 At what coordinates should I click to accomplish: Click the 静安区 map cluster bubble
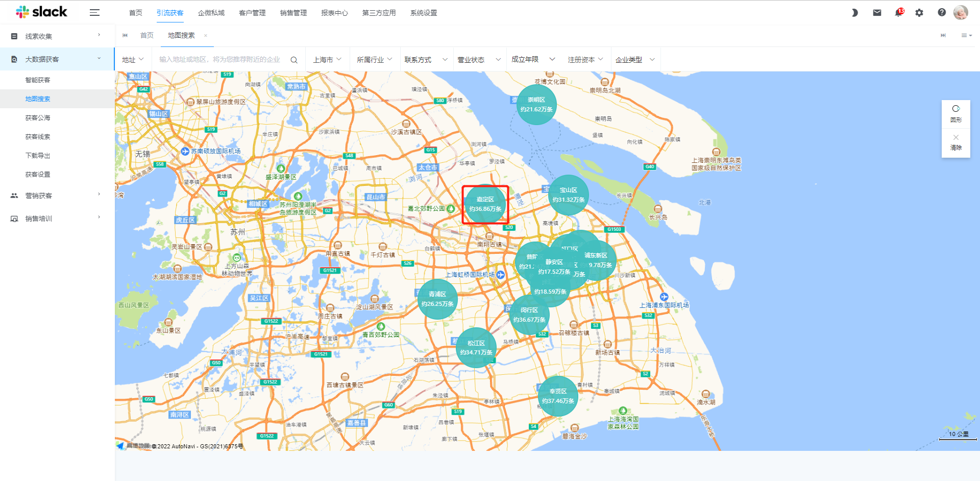(x=554, y=267)
